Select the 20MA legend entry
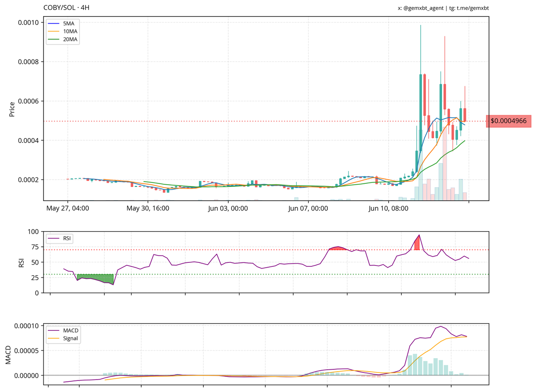This screenshot has width=533, height=392. click(63, 40)
